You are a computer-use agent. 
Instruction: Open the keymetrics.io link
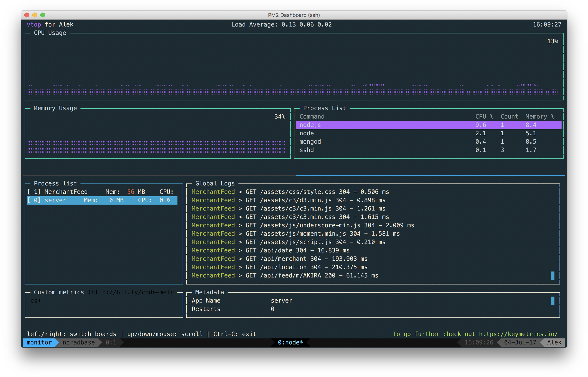[x=518, y=334]
